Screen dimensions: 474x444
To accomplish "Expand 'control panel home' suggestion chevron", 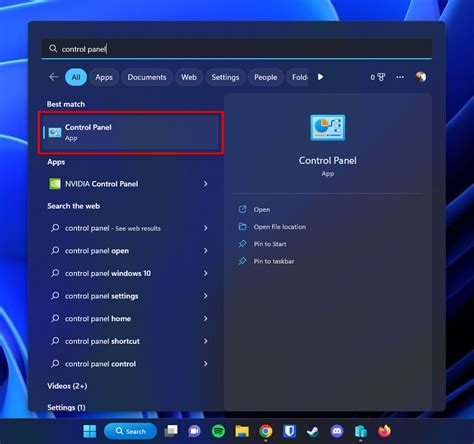I will point(206,319).
